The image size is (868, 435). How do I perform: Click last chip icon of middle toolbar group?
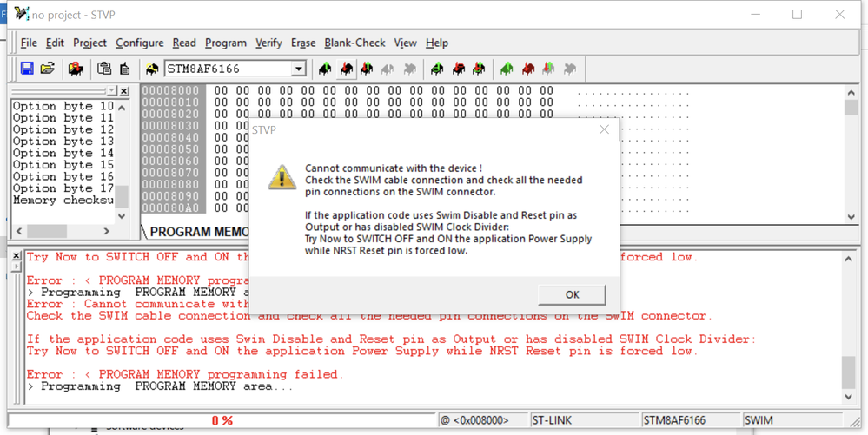point(479,69)
